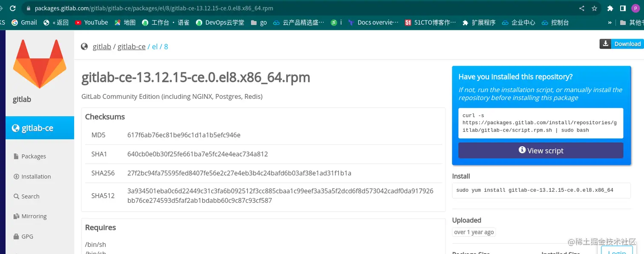Click the package title gitlab-ce-13.12.15-ce.0.el8.x86_64.rpm
This screenshot has height=254, width=644.
pos(196,77)
